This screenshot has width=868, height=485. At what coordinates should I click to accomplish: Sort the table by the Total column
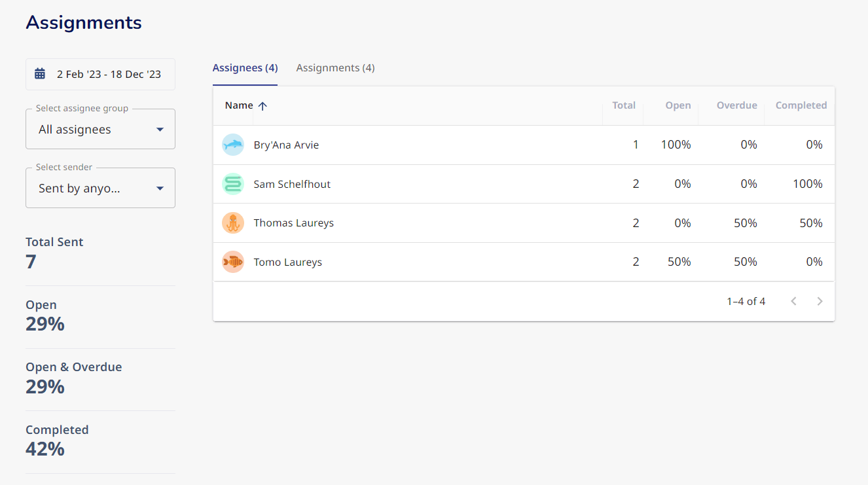623,105
